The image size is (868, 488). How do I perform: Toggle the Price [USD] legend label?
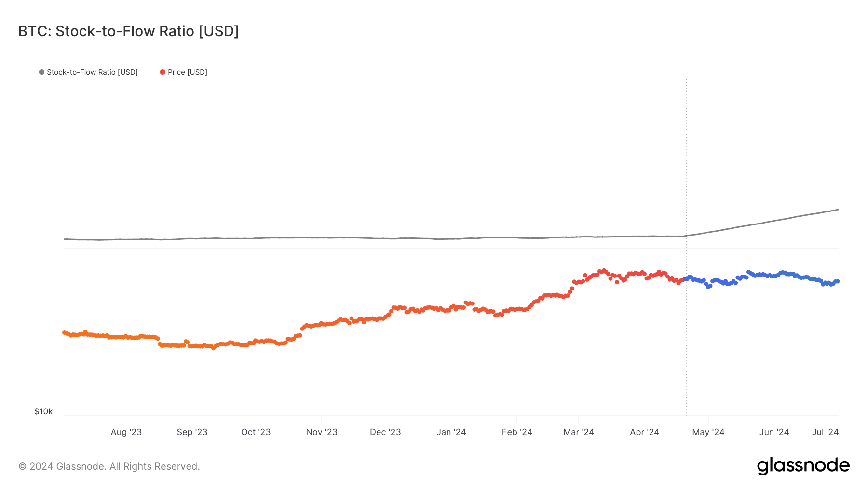187,72
